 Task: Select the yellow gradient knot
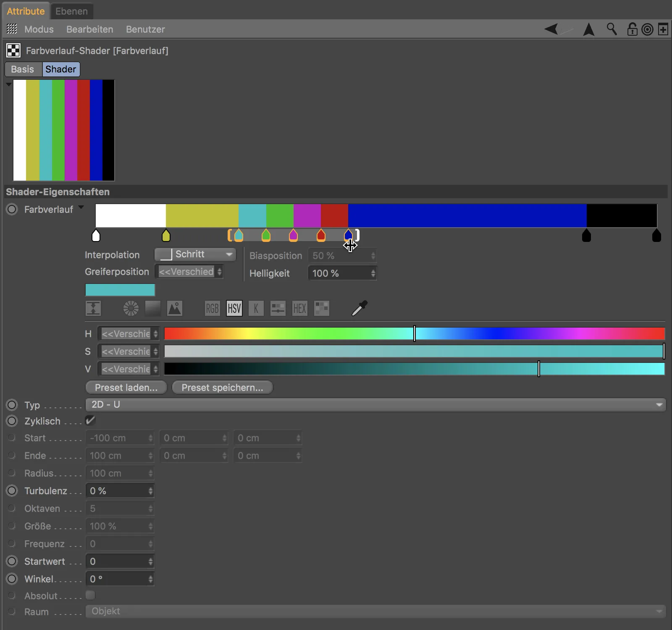pos(166,236)
